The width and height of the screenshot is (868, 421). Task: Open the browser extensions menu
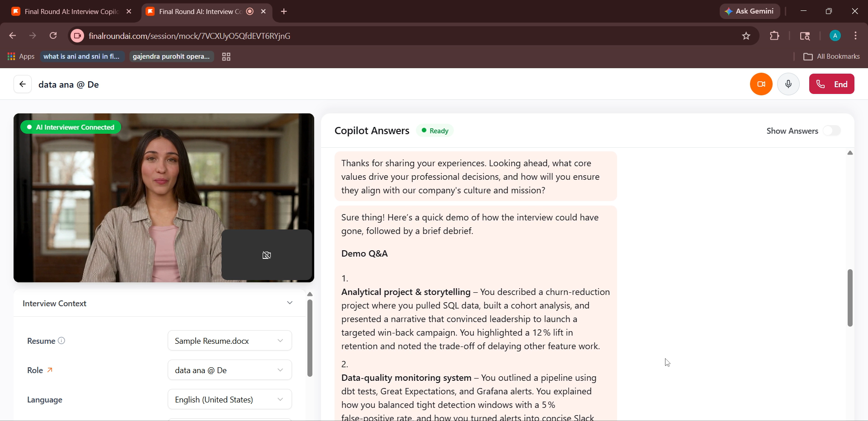[x=774, y=36]
